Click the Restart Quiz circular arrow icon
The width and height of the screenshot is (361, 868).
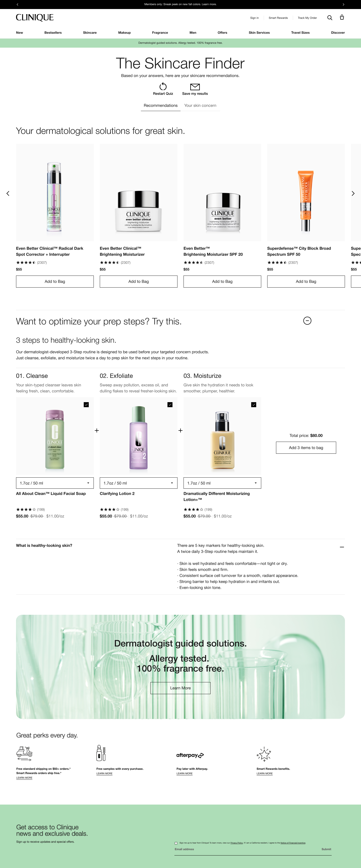tap(163, 86)
